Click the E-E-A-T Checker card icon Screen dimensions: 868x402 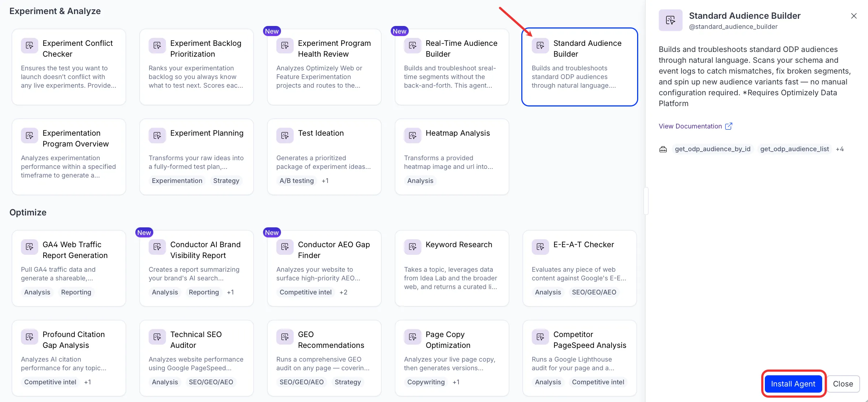[x=540, y=247]
